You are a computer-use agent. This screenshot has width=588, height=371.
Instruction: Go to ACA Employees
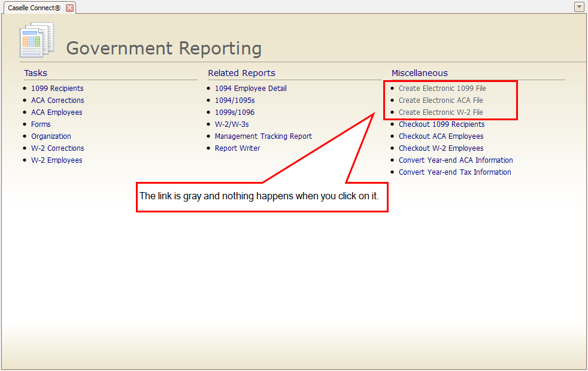pos(57,112)
